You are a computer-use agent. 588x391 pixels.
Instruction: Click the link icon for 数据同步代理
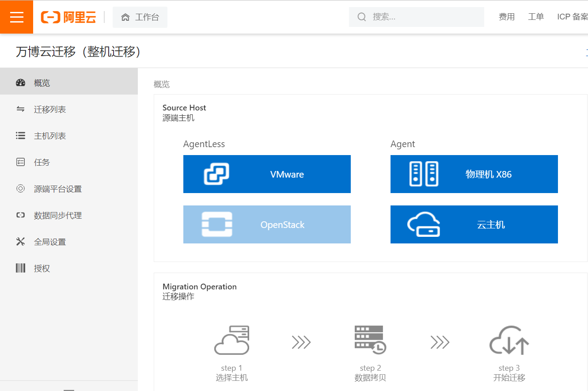[x=20, y=215]
